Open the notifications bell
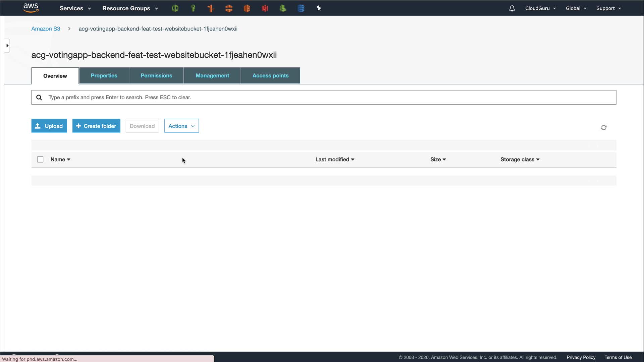This screenshot has width=644, height=362. click(512, 8)
